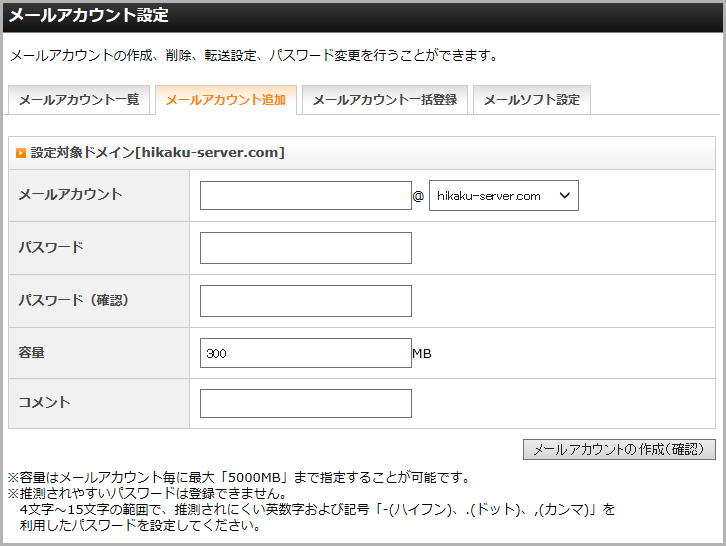Click the orange arrow icon beside 設定対象ドメイン
This screenshot has width=726, height=546.
[20, 153]
